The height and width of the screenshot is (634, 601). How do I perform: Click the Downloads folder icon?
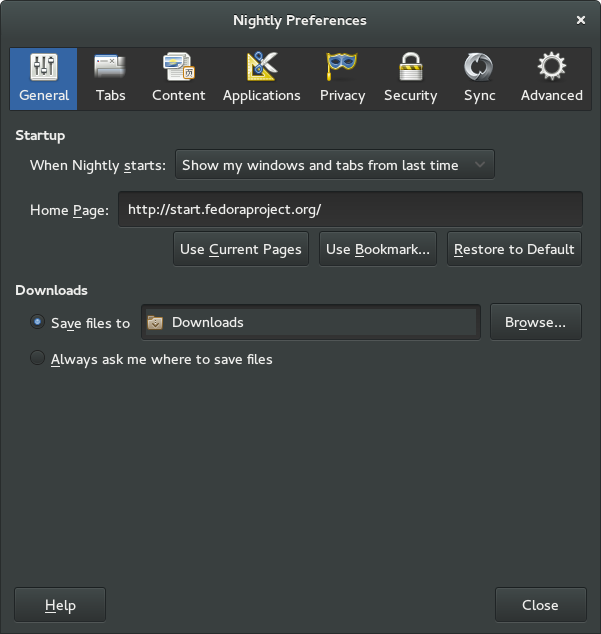155,323
